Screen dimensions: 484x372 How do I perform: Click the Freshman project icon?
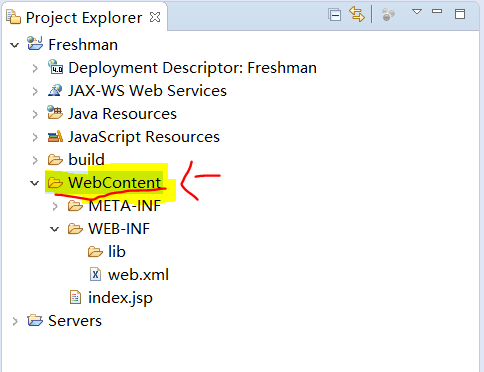coord(35,44)
